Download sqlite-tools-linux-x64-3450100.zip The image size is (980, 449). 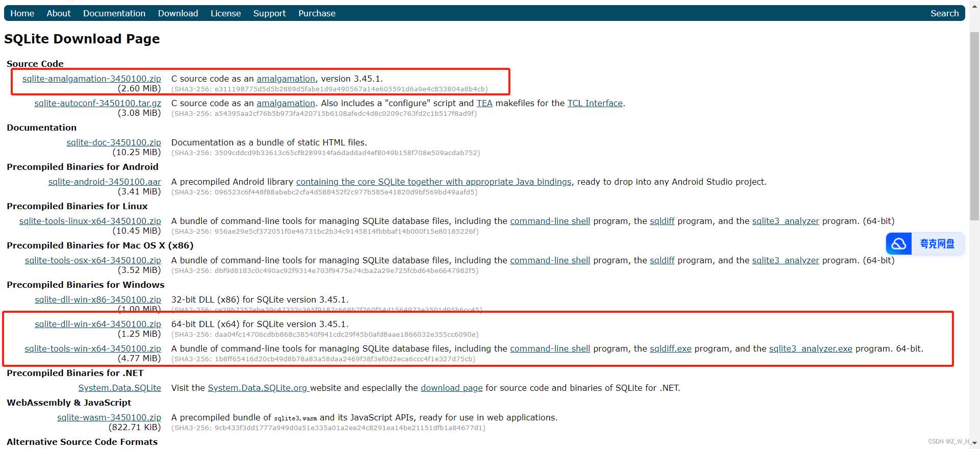[90, 221]
